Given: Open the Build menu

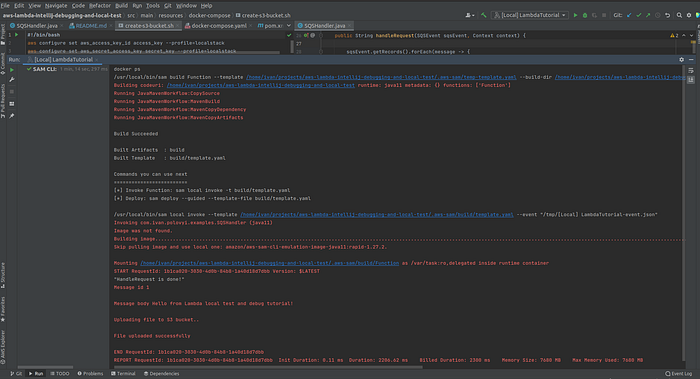Looking at the screenshot, I should [x=121, y=6].
